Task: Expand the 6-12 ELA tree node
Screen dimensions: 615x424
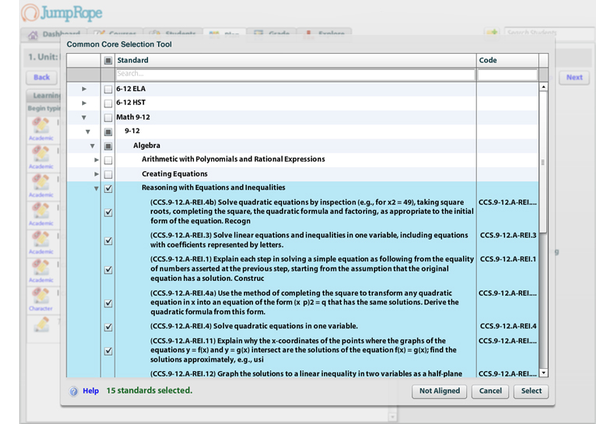Action: click(x=84, y=89)
